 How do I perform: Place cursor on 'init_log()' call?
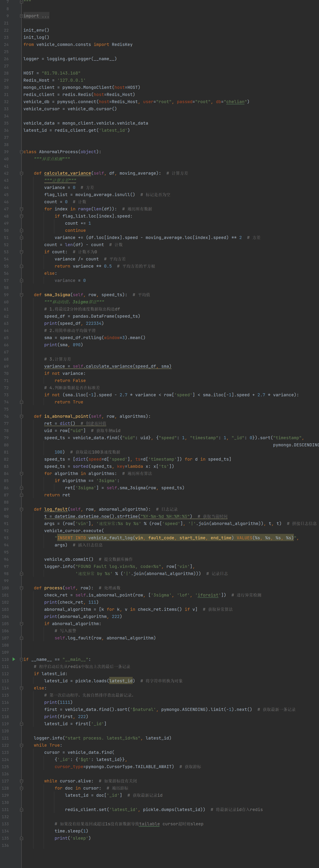coord(36,37)
